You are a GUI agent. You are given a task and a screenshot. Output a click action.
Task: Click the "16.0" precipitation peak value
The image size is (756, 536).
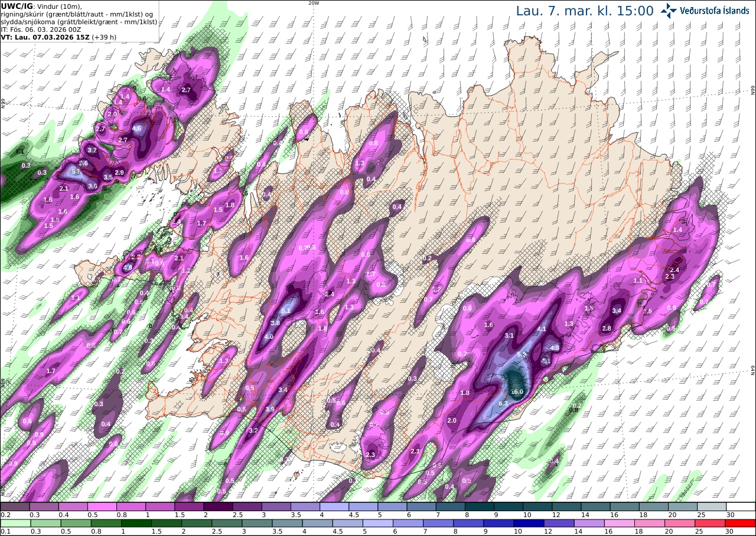[517, 392]
